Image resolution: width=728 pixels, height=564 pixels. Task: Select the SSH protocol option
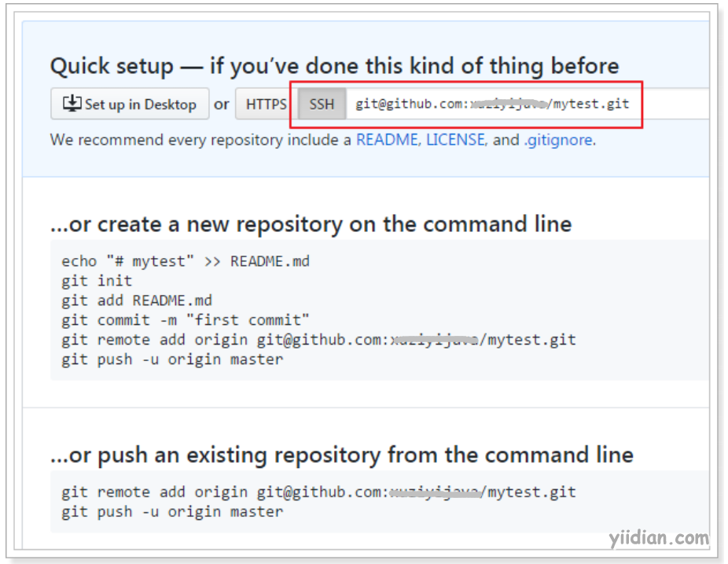322,104
